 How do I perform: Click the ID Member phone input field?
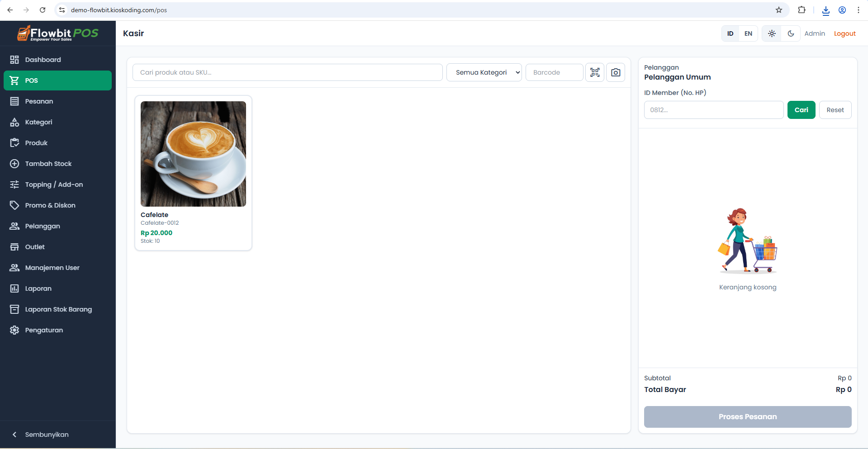tap(713, 109)
